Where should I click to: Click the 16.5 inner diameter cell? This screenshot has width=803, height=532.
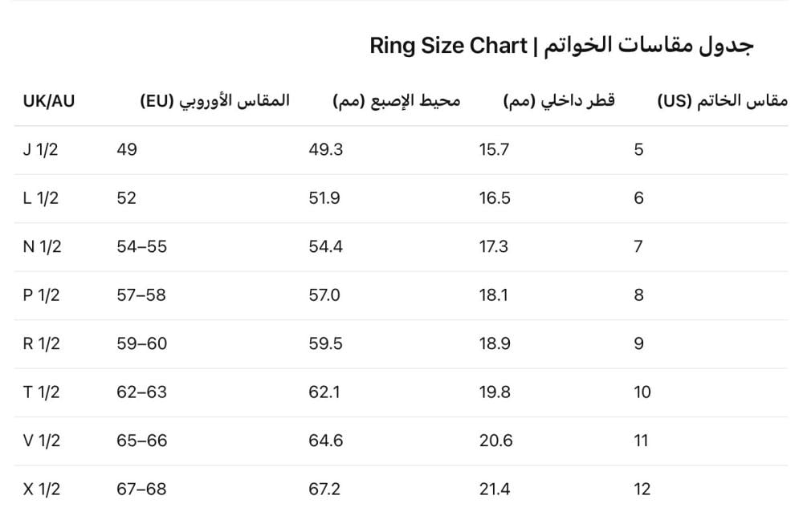tap(495, 198)
